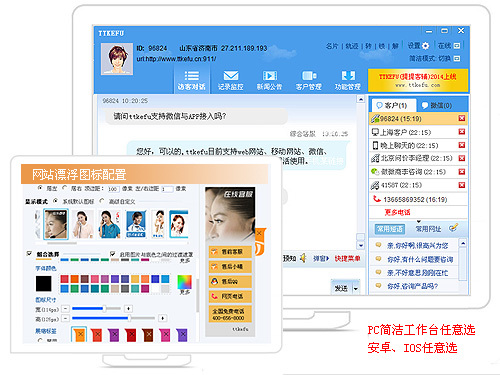
Task: Collapse the customer list with the small arrow
Action: 419,221
